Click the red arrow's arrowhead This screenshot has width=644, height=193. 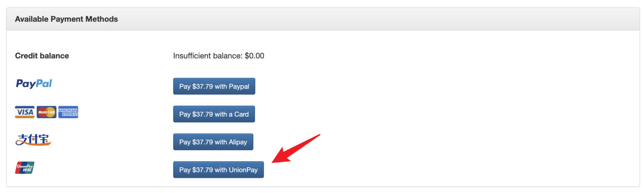[x=277, y=159]
